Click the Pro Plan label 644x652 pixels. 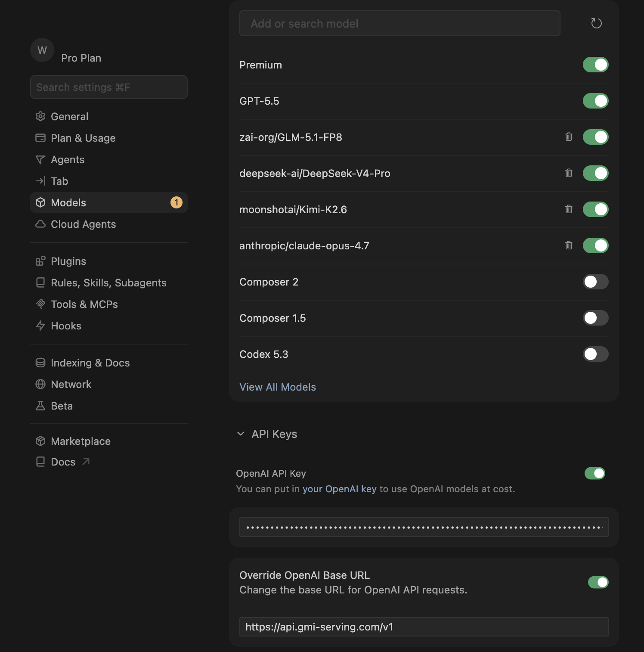(x=81, y=58)
